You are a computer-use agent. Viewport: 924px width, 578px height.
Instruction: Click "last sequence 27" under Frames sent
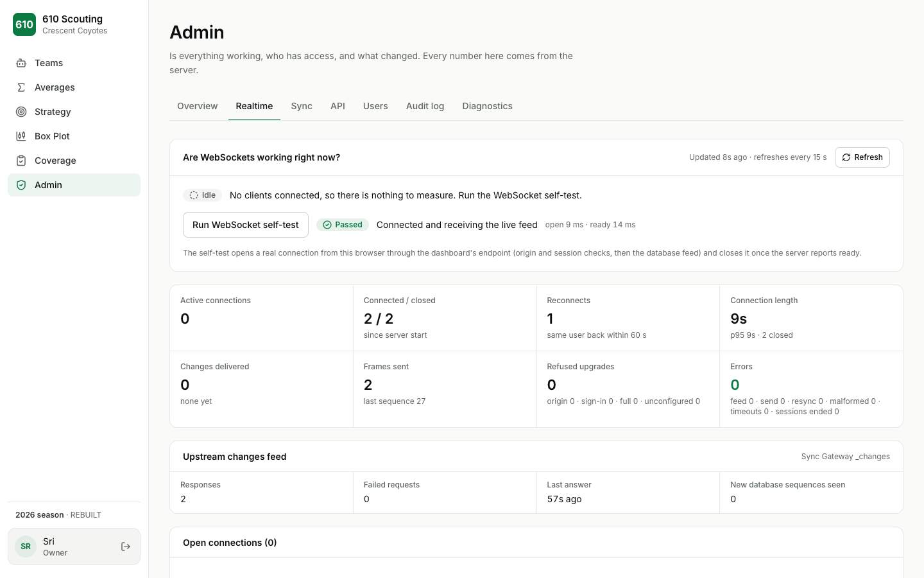395,401
